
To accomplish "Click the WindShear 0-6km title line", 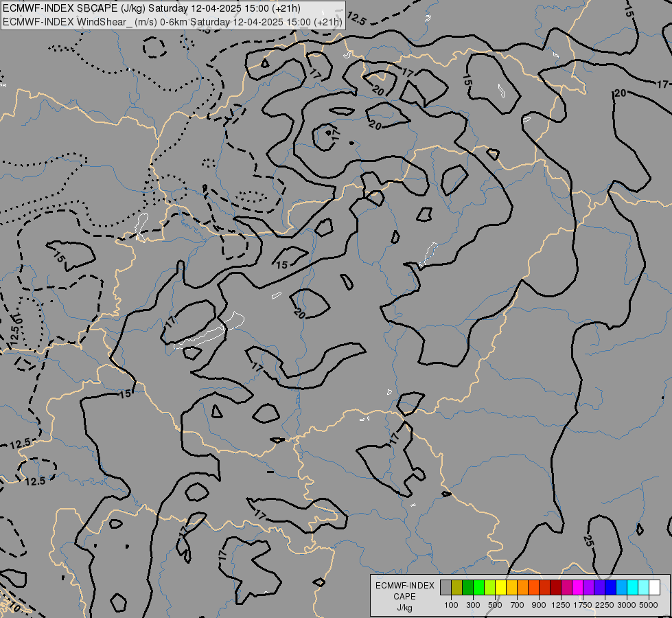I will click(x=172, y=22).
